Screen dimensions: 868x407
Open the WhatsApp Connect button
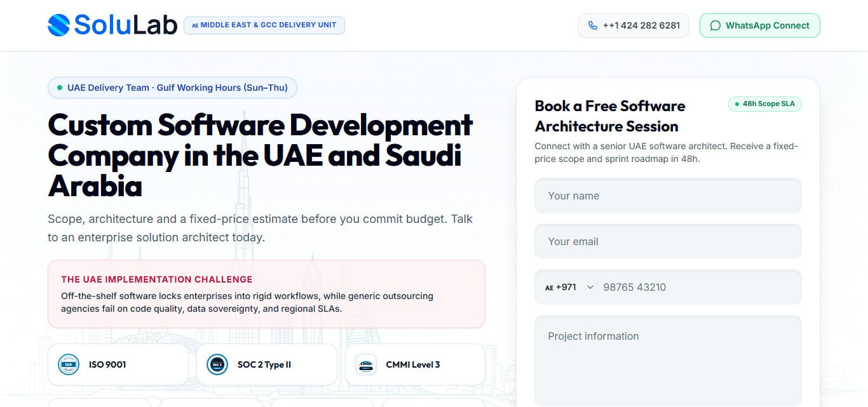point(760,25)
